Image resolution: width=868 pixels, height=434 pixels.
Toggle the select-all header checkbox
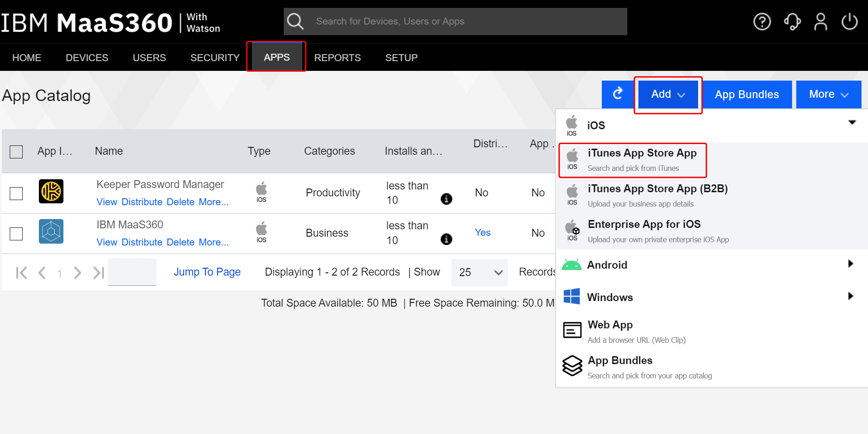[16, 151]
